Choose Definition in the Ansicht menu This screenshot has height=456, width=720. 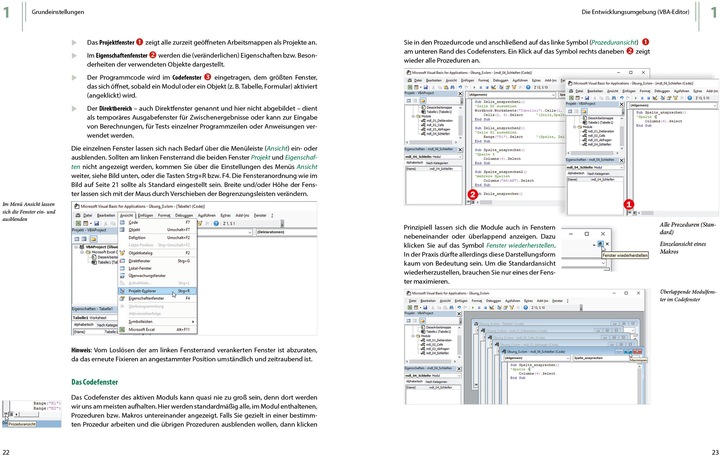point(158,237)
